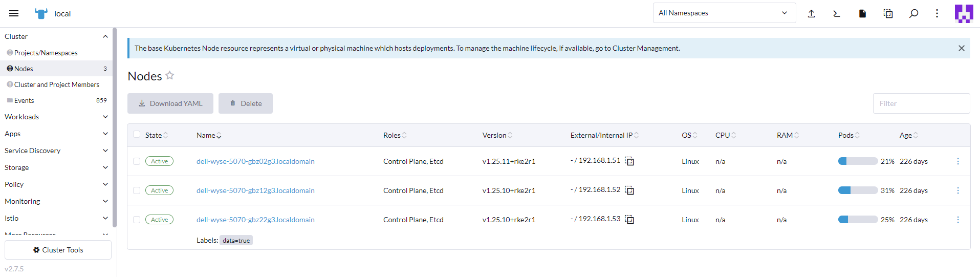Click the Cluster Tools button
Screen dimensions: 980x277
tap(58, 250)
